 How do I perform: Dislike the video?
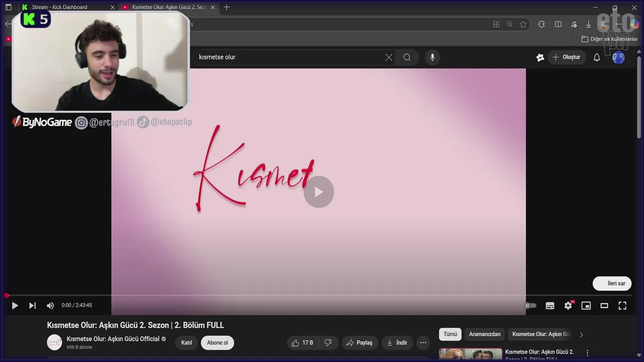click(328, 343)
